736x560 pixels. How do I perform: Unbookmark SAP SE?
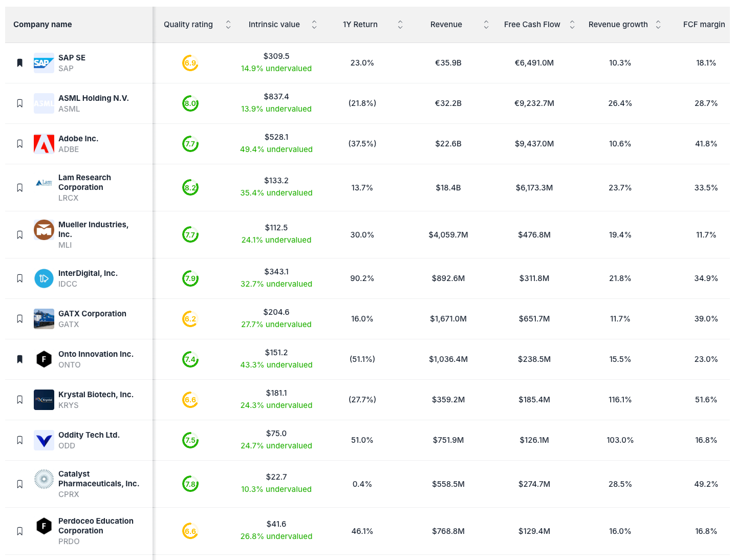(19, 63)
